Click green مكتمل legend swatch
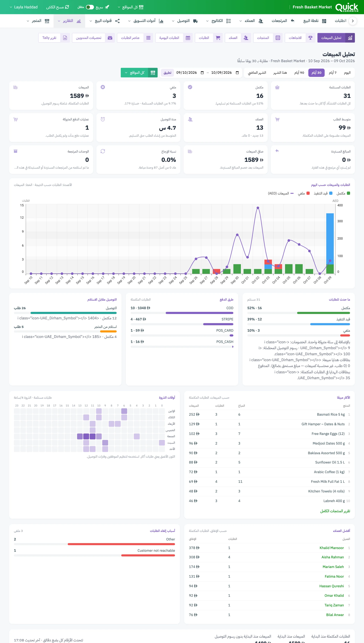 [x=348, y=193]
